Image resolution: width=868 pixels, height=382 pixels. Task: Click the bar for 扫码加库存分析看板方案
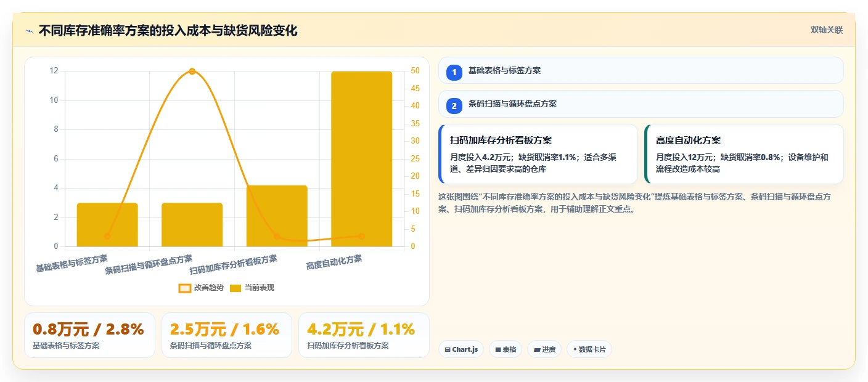tap(277, 216)
